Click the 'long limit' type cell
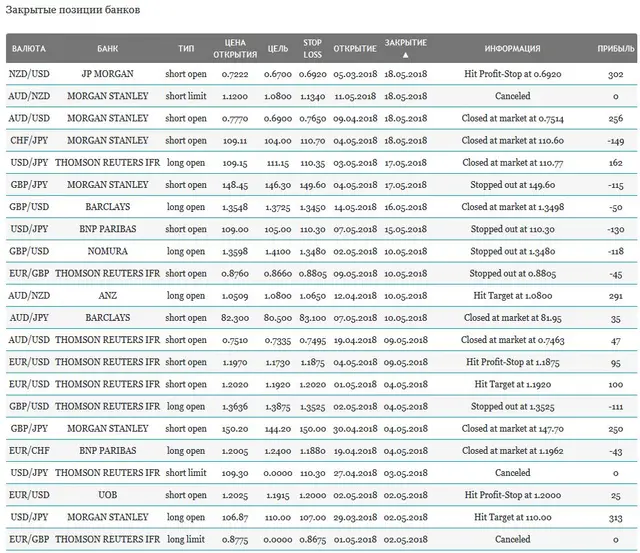 [x=186, y=539]
